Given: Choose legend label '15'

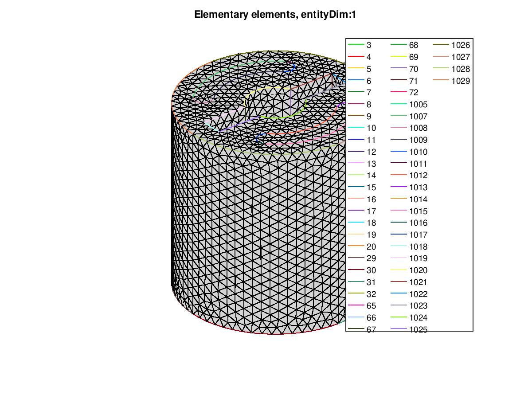Looking at the screenshot, I should pyautogui.click(x=372, y=188).
